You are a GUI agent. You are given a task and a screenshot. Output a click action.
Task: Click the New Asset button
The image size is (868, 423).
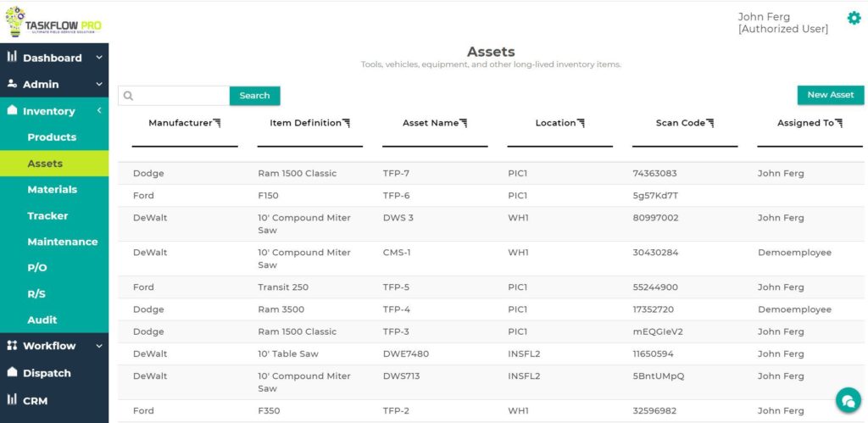pyautogui.click(x=830, y=95)
